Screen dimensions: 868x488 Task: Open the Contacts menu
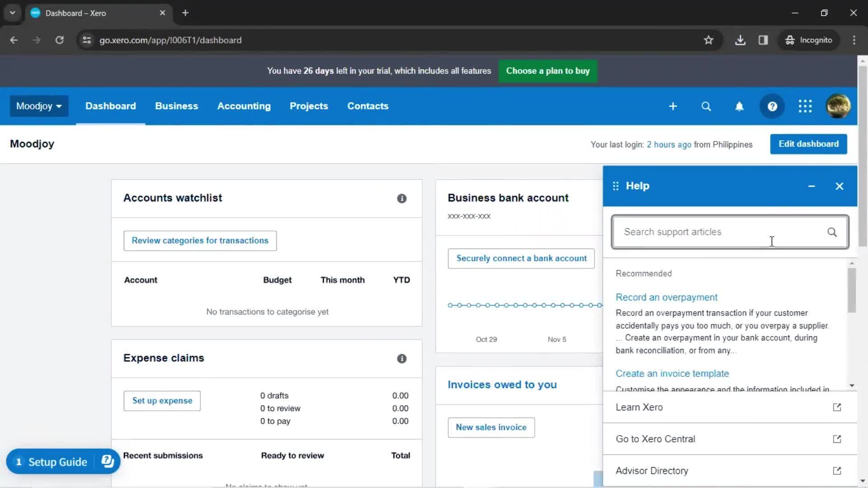click(x=368, y=106)
